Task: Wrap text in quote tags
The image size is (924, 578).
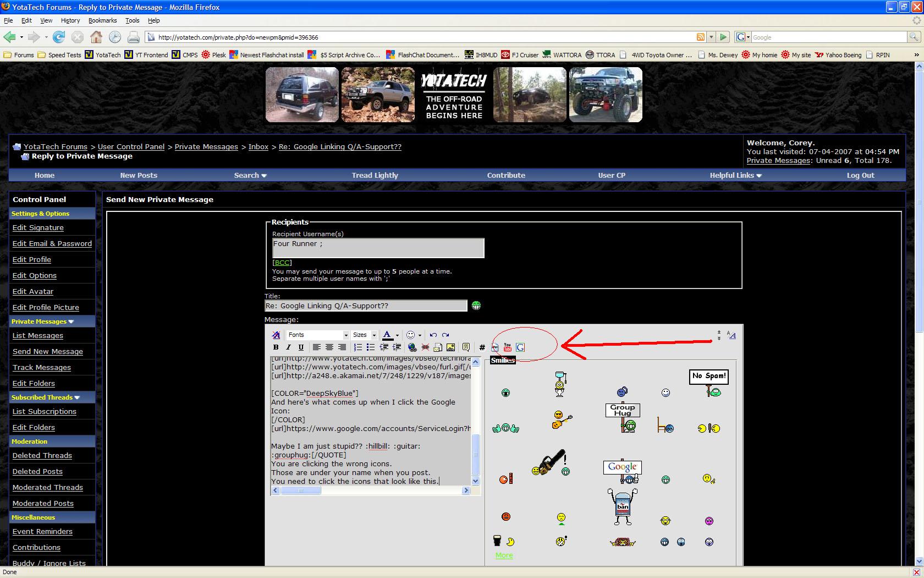Action: (x=466, y=347)
